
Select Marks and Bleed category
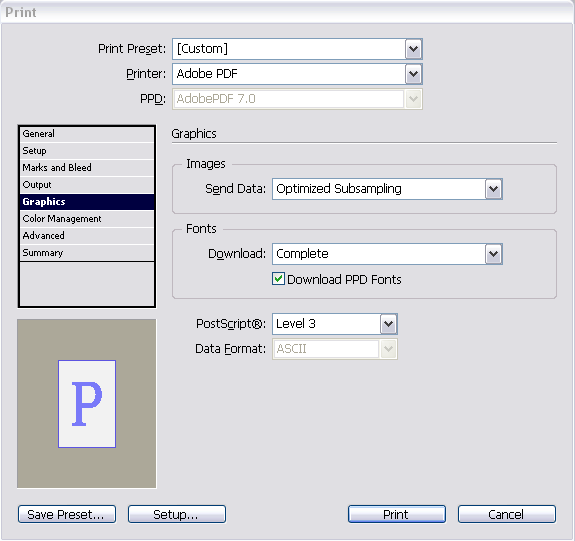(x=87, y=168)
